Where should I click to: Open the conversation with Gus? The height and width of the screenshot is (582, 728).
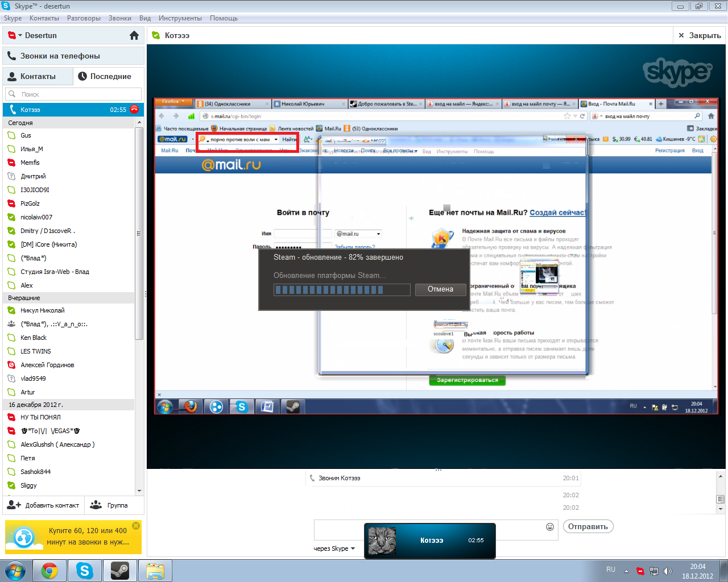click(x=69, y=135)
